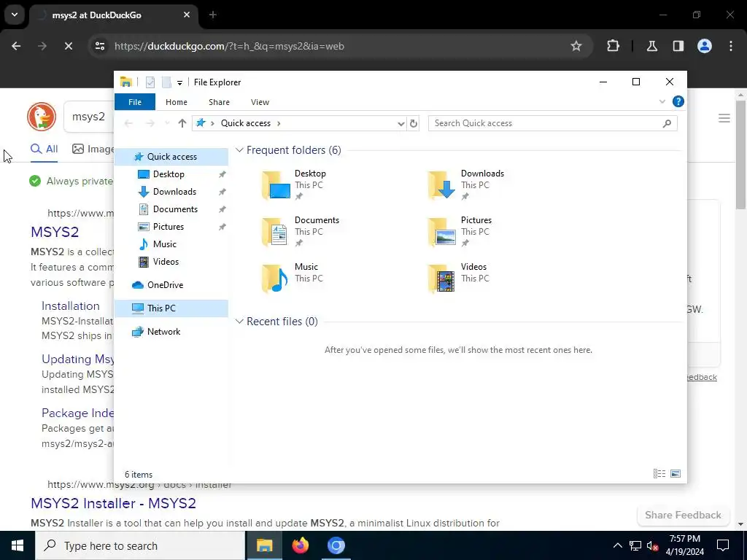This screenshot has width=747, height=560.
Task: Select the Pictures folder icon in Frequent folders
Action: click(x=441, y=231)
